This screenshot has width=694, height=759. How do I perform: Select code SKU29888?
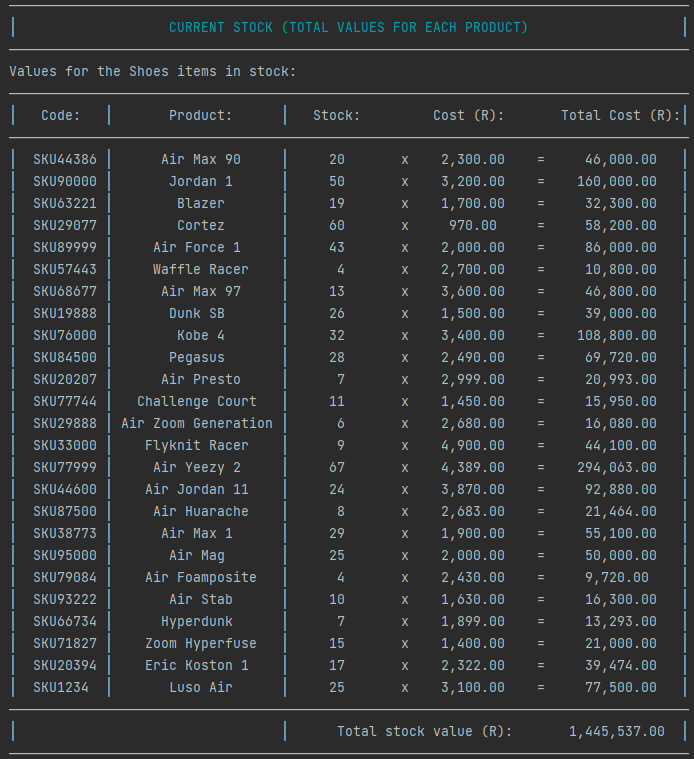(65, 424)
